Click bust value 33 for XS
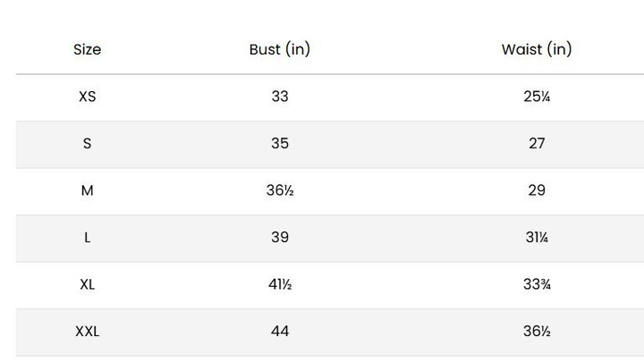The height and width of the screenshot is (363, 644). (279, 97)
